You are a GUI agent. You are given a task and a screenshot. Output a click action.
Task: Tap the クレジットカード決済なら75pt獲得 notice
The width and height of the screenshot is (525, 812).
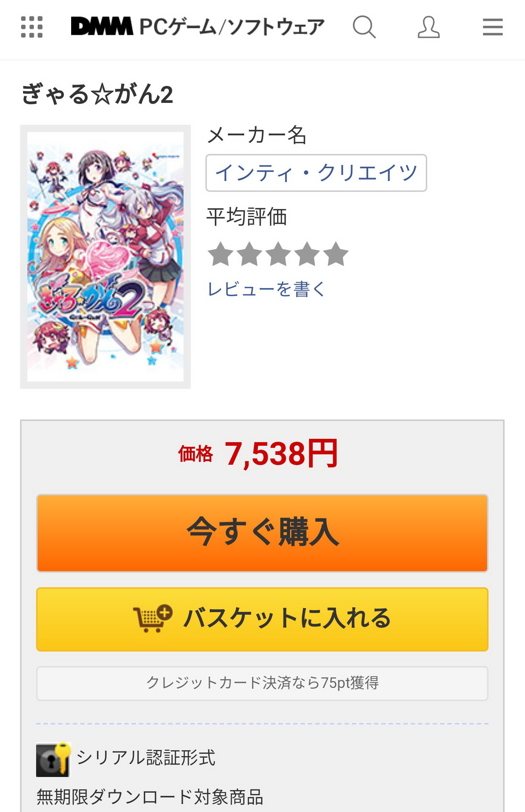(262, 683)
